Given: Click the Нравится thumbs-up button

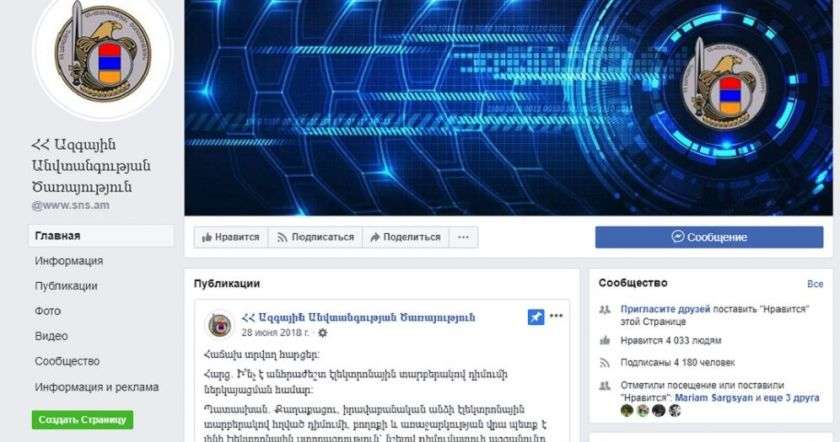Looking at the screenshot, I should (230, 237).
